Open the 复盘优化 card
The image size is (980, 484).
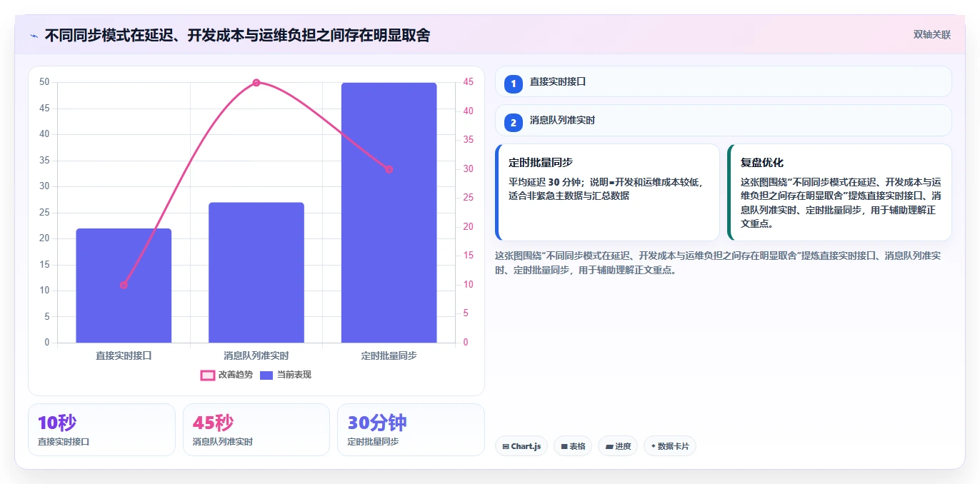(x=839, y=193)
